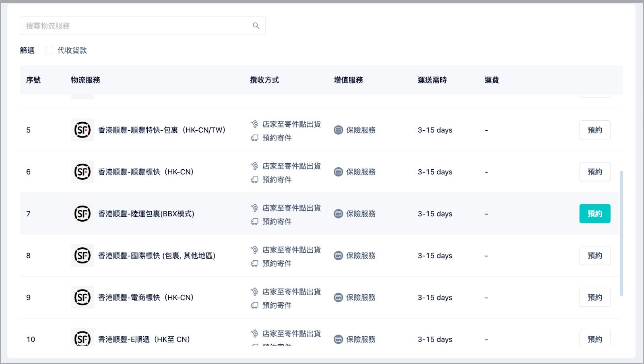This screenshot has height=364, width=644.
Task: Click 保險服務 text in row 8
Action: (361, 255)
